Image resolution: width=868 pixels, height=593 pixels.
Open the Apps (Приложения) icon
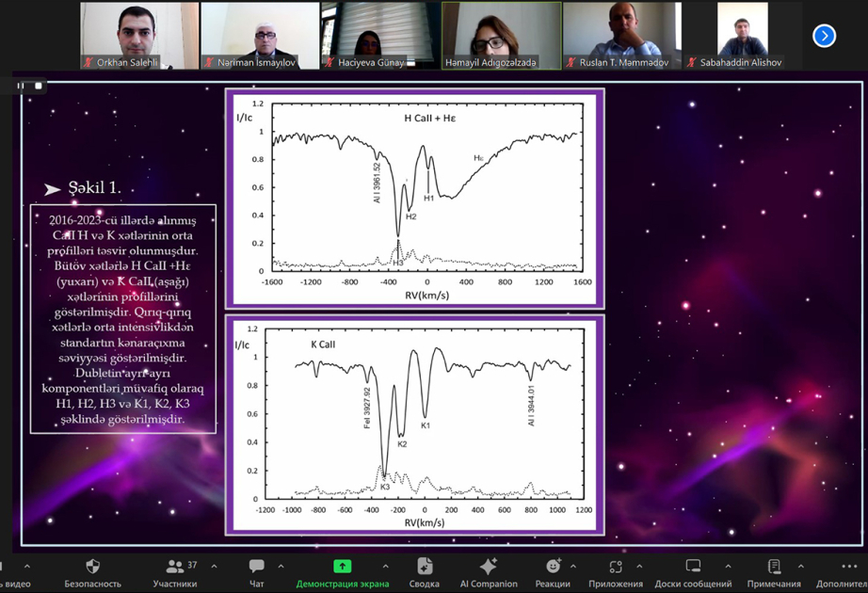(616, 567)
